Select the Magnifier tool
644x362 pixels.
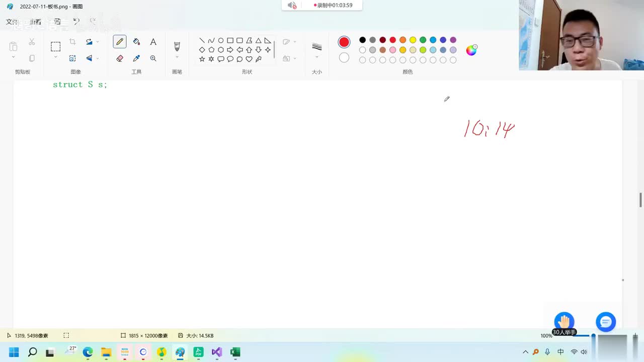(x=153, y=58)
